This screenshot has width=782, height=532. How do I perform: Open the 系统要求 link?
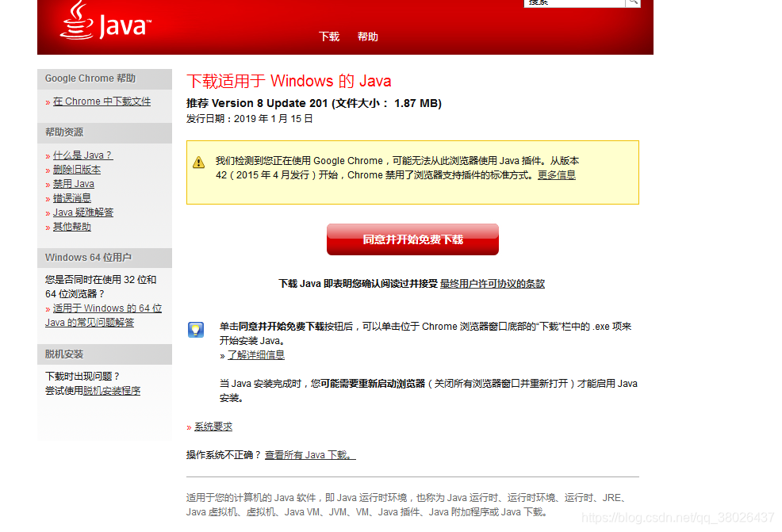pyautogui.click(x=213, y=427)
